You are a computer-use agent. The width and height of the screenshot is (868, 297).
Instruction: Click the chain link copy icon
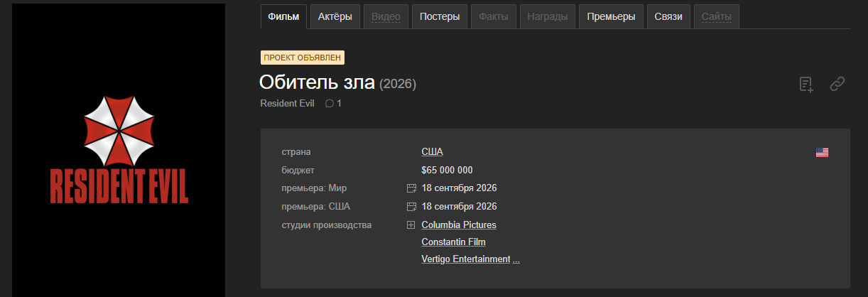pyautogui.click(x=837, y=85)
